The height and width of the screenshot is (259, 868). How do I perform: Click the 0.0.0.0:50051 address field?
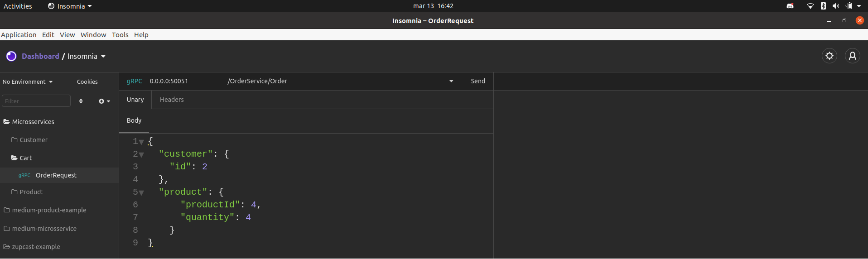pyautogui.click(x=169, y=81)
